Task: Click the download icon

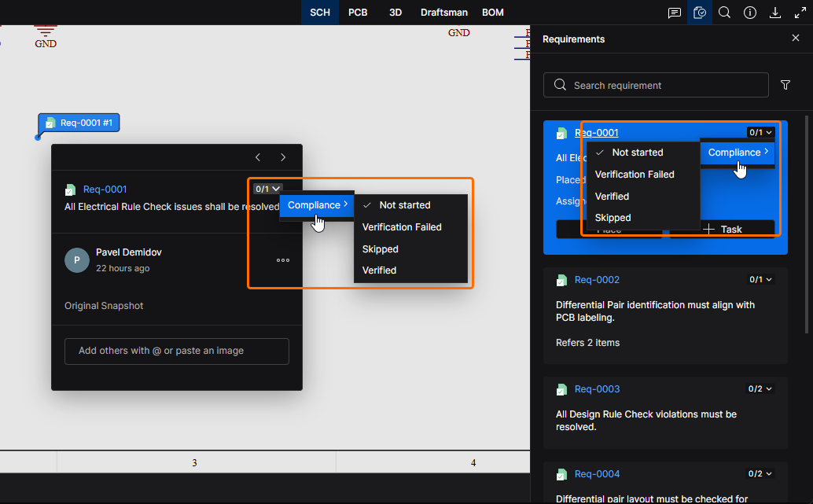Action: point(775,13)
